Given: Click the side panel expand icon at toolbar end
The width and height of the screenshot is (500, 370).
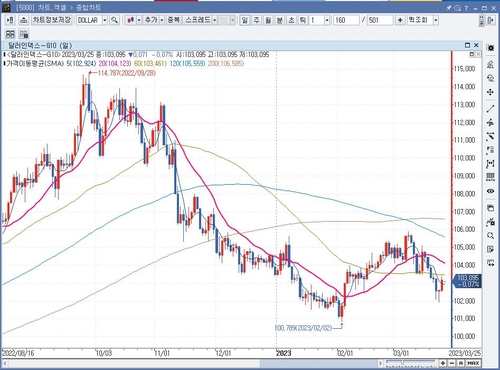Looking at the screenshot, I should tap(491, 20).
